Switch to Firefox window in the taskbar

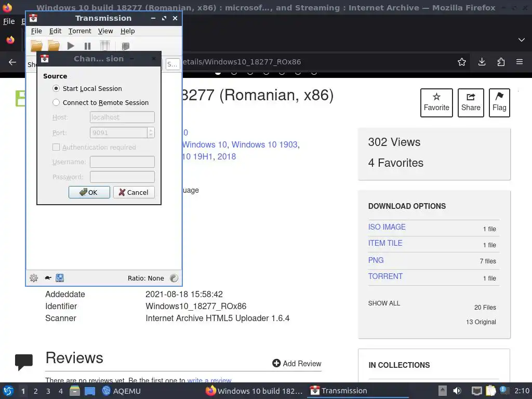[x=254, y=391]
